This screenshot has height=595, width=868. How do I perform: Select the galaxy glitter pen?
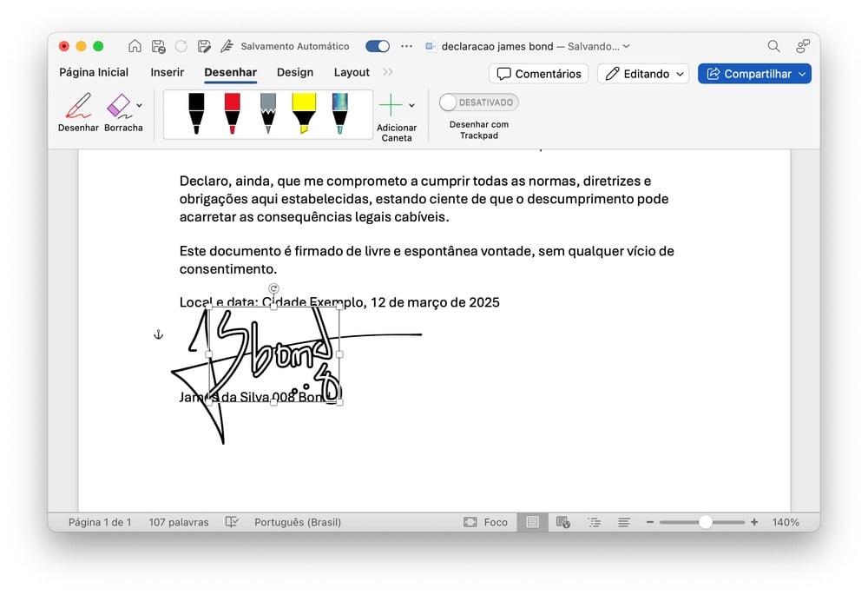point(340,114)
